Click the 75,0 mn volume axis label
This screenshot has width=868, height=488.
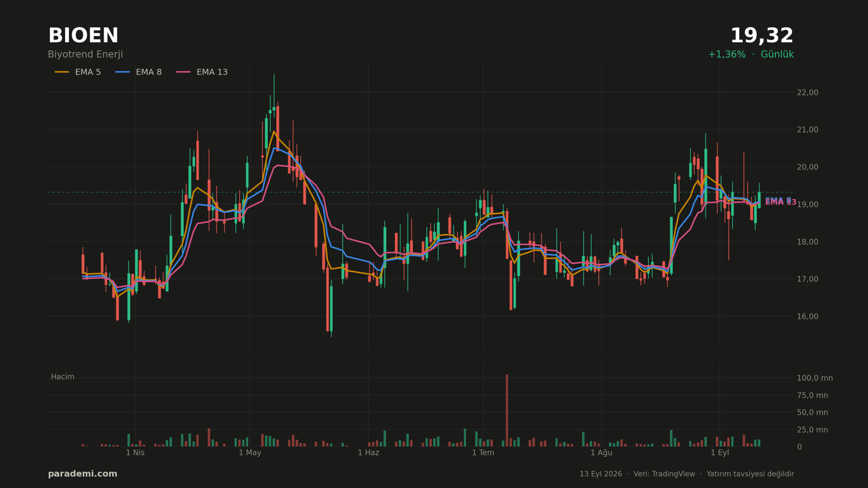[x=812, y=395]
